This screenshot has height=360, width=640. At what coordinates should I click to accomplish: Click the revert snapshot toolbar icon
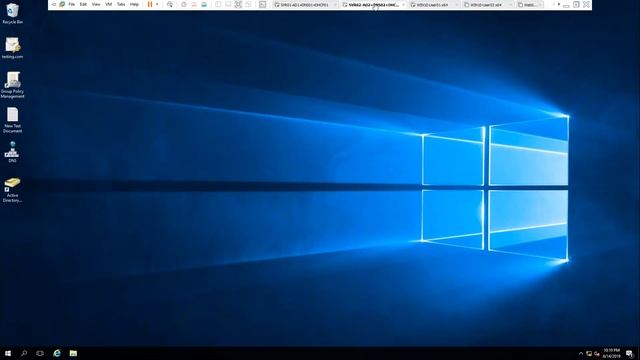(x=194, y=4)
